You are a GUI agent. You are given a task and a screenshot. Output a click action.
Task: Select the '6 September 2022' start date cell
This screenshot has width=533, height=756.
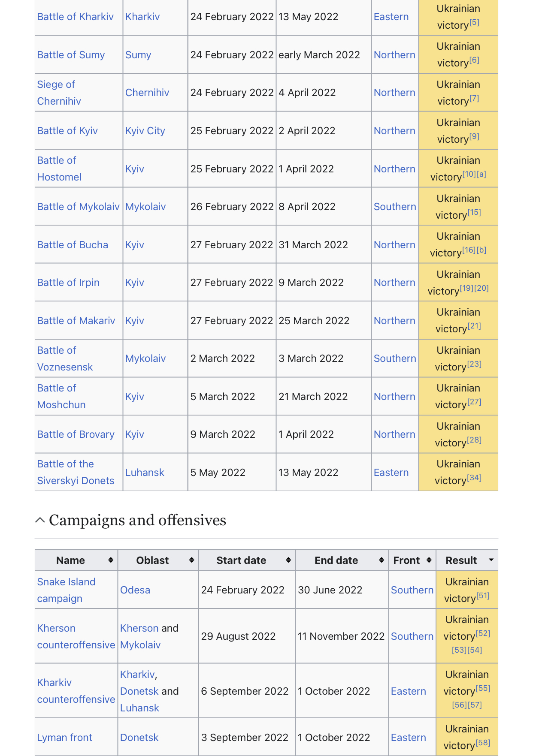coord(245,691)
